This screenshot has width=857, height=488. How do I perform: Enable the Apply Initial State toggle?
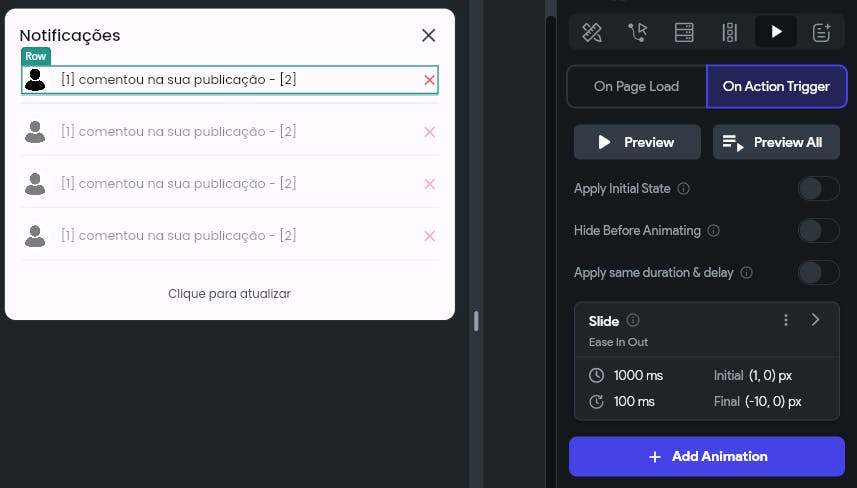[818, 189]
